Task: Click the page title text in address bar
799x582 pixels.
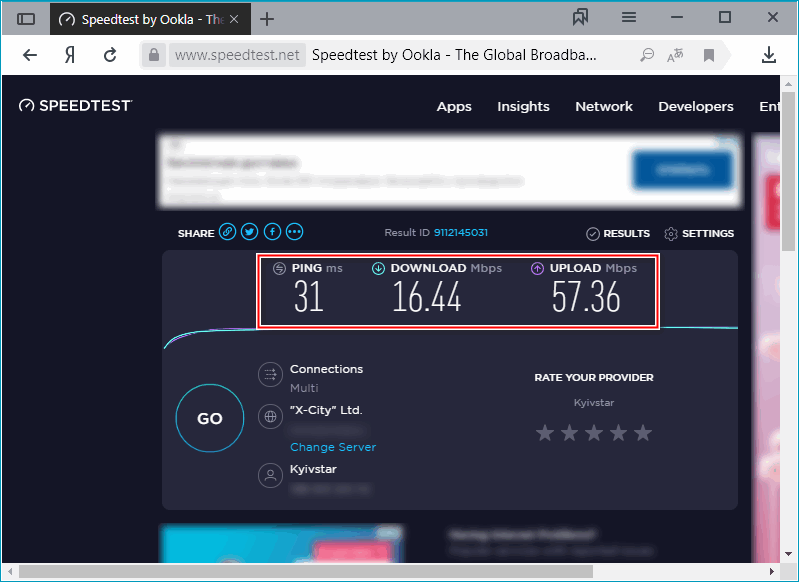Action: [x=454, y=55]
